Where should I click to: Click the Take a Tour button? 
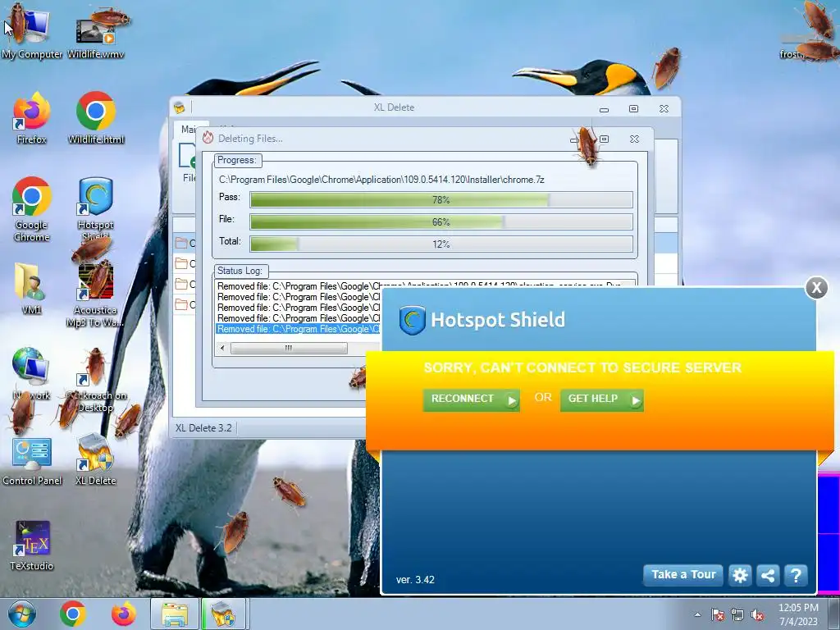(683, 575)
